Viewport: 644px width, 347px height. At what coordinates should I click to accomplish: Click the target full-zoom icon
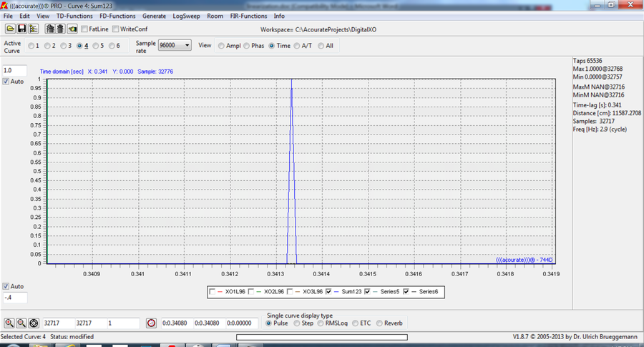point(34,323)
